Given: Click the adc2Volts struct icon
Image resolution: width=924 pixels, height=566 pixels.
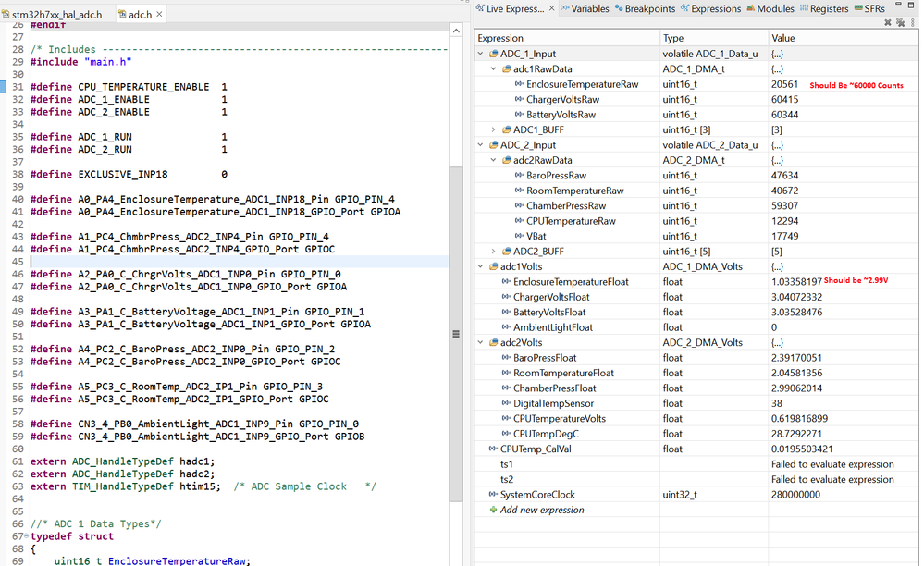Looking at the screenshot, I should (493, 343).
